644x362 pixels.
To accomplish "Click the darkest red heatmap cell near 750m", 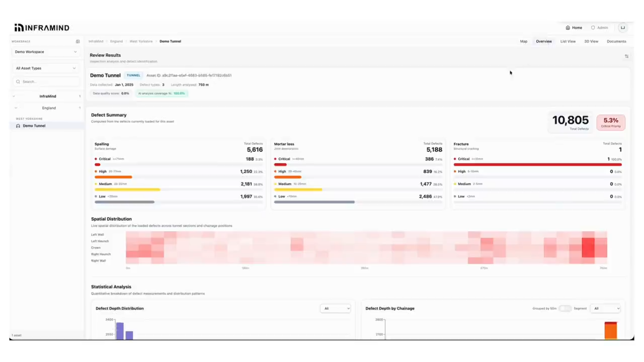I will [x=588, y=247].
